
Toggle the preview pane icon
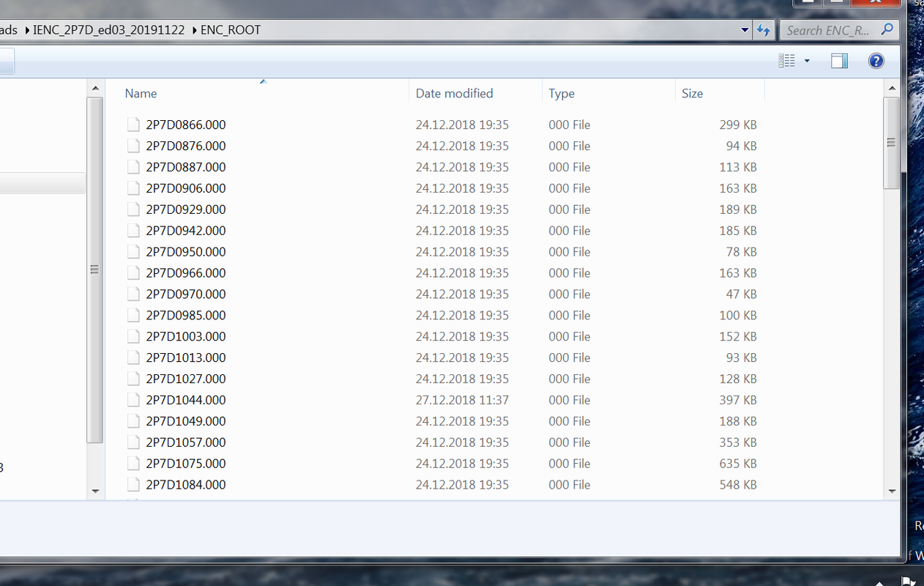click(839, 61)
